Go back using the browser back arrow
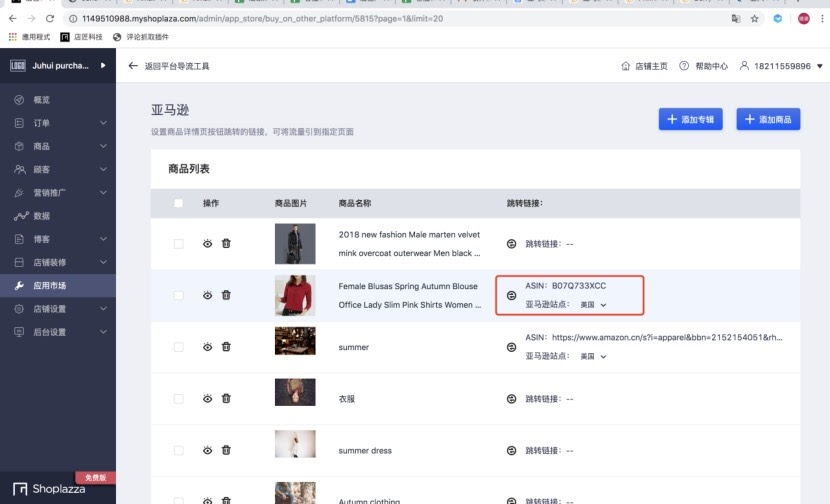The width and height of the screenshot is (830, 504). click(x=13, y=19)
